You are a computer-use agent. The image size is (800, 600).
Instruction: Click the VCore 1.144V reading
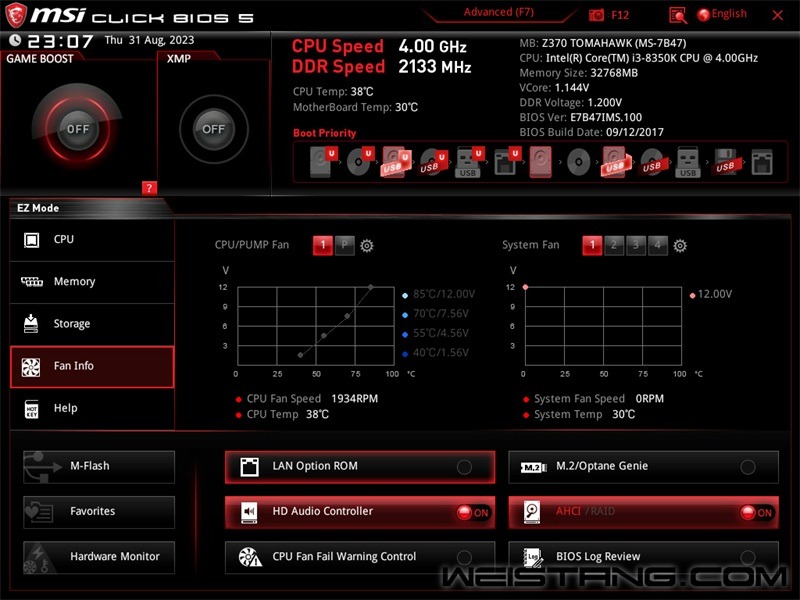point(554,88)
